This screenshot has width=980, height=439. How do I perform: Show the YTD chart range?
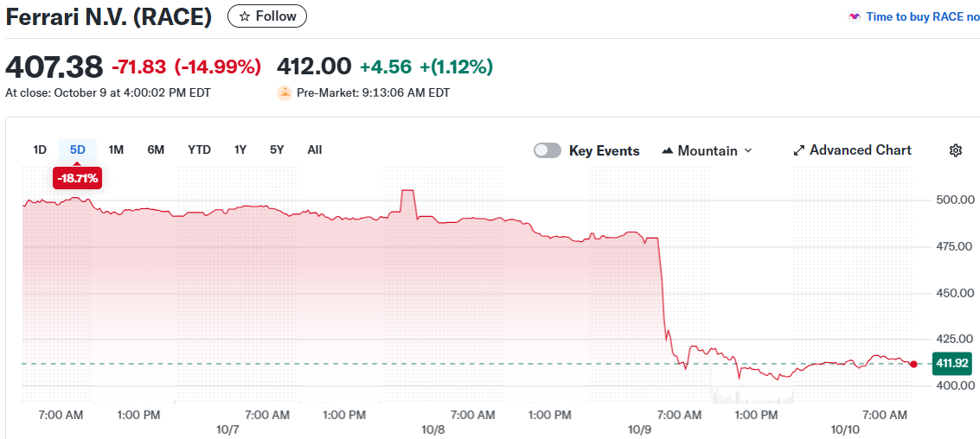pyautogui.click(x=199, y=150)
